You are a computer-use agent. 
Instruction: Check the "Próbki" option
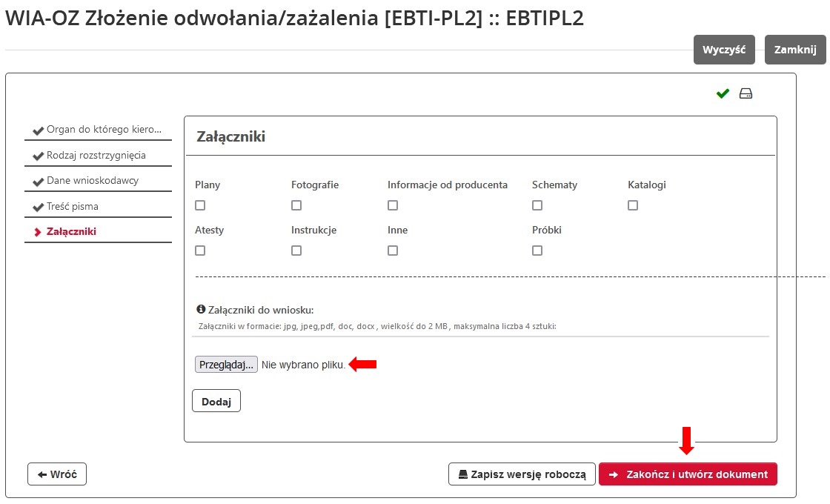coord(537,250)
